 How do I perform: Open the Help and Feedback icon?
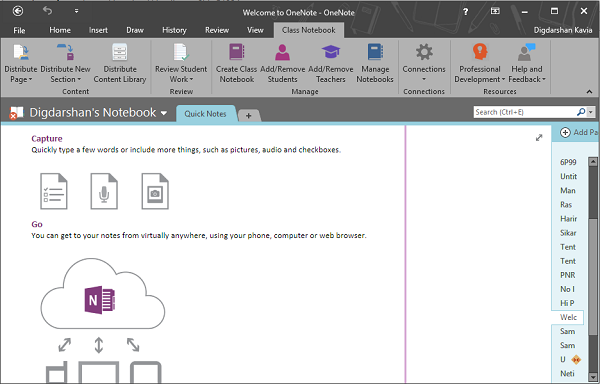point(527,52)
